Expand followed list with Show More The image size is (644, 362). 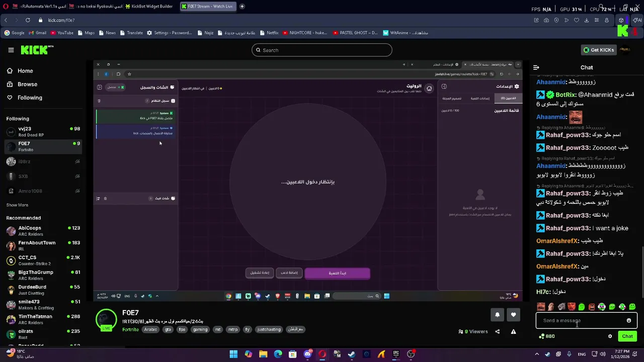click(17, 205)
